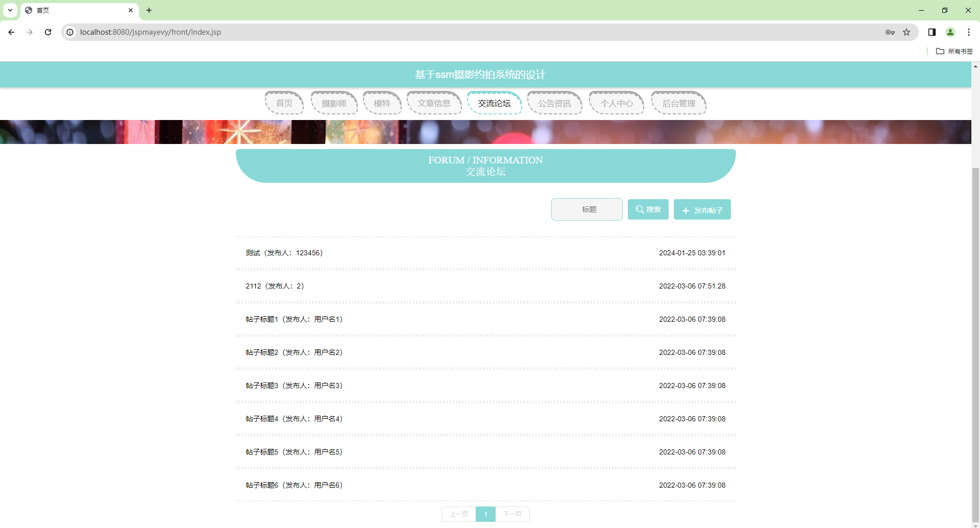Viewport: 980px width, 528px height.
Task: Switch to the 交流论坛 navigation tab
Action: coord(494,103)
